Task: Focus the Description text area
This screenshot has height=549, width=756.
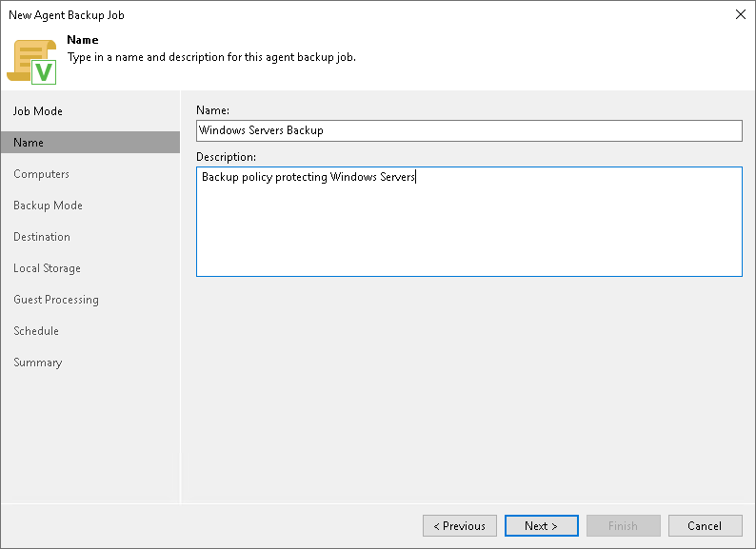Action: (x=468, y=222)
